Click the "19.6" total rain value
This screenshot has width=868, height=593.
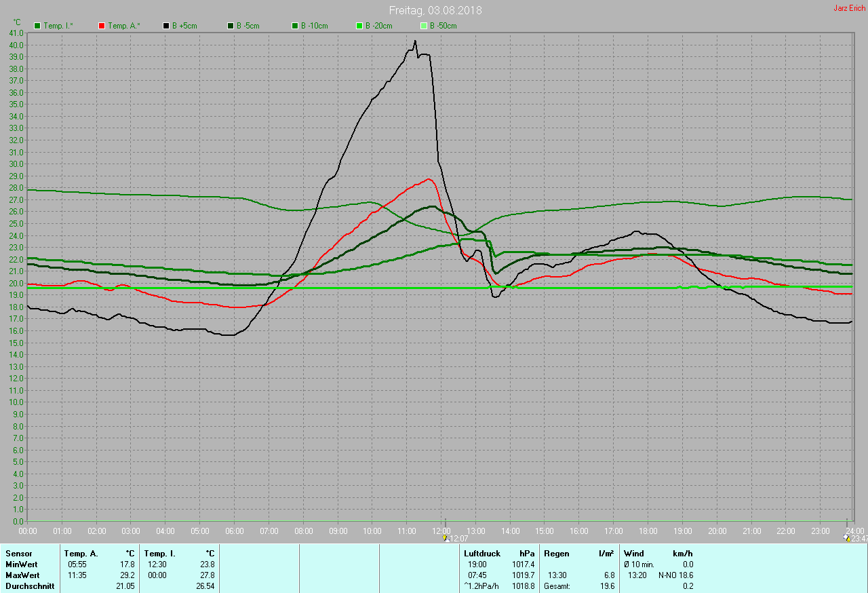click(x=607, y=586)
